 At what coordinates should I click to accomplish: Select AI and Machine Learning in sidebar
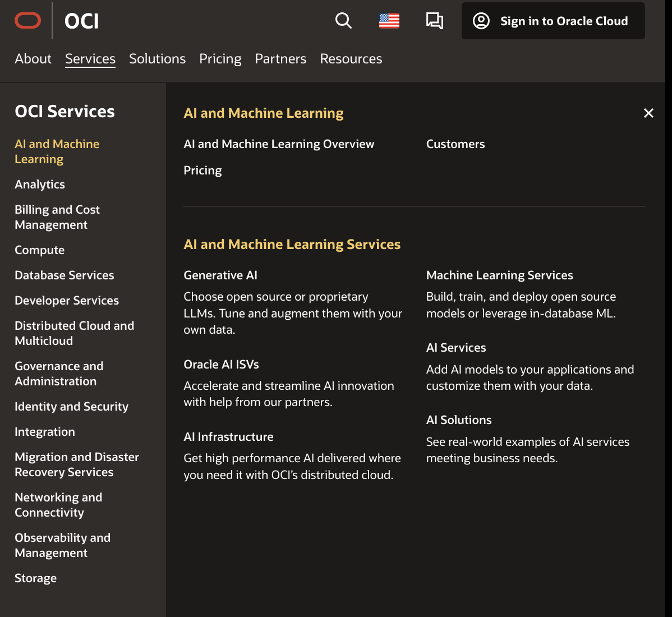[x=57, y=151]
